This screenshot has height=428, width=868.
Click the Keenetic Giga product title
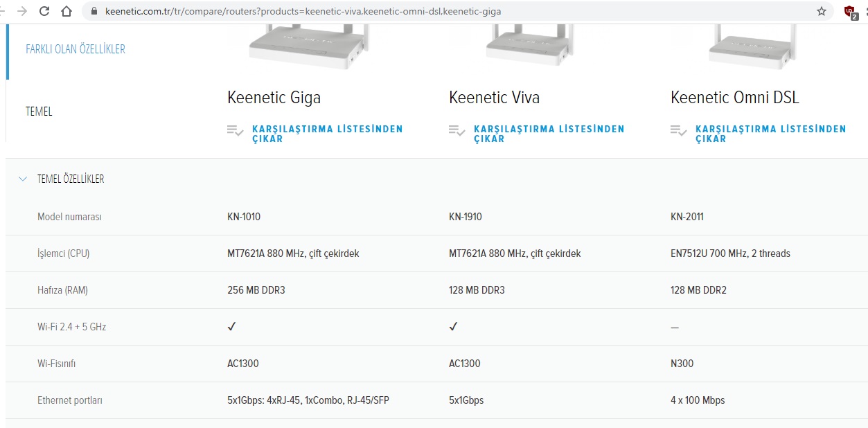pos(274,98)
